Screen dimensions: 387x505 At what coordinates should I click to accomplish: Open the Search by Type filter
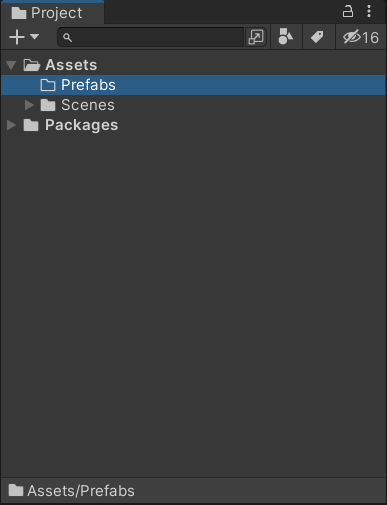coord(286,37)
